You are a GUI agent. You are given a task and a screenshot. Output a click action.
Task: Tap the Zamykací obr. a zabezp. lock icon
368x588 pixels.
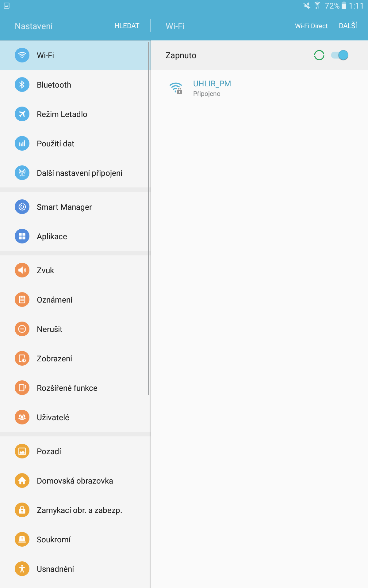(22, 510)
